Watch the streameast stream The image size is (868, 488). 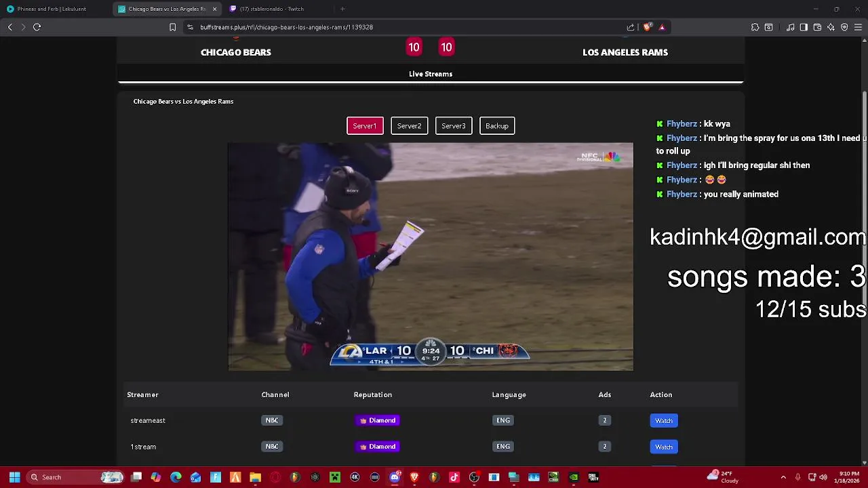coord(664,421)
